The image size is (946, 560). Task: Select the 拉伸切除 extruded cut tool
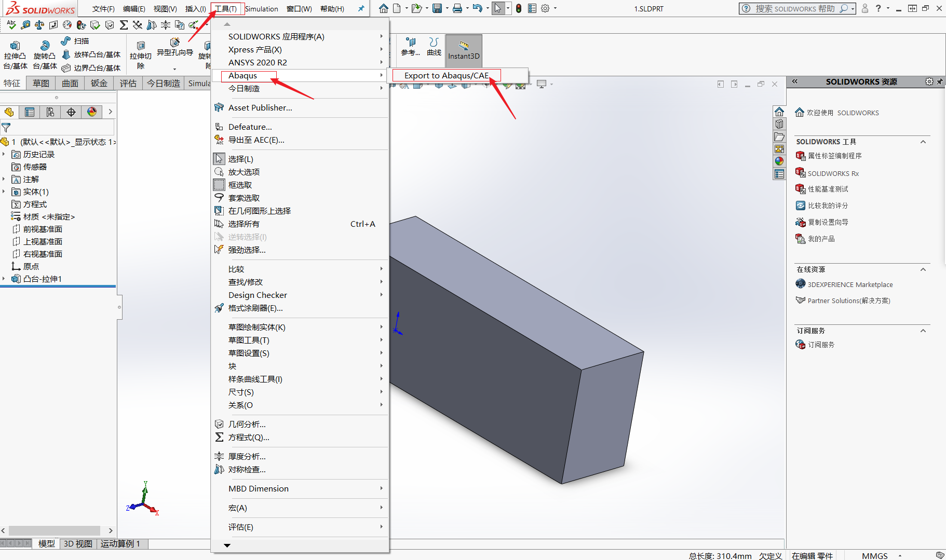(141, 55)
